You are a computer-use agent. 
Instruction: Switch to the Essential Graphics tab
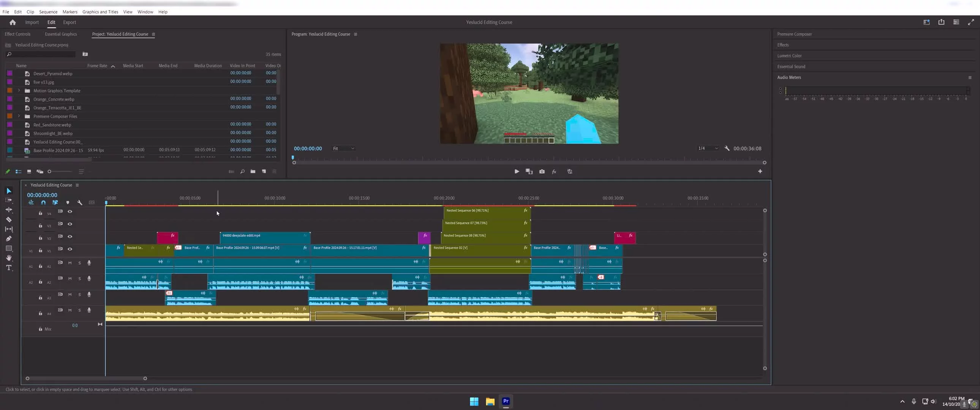point(61,34)
